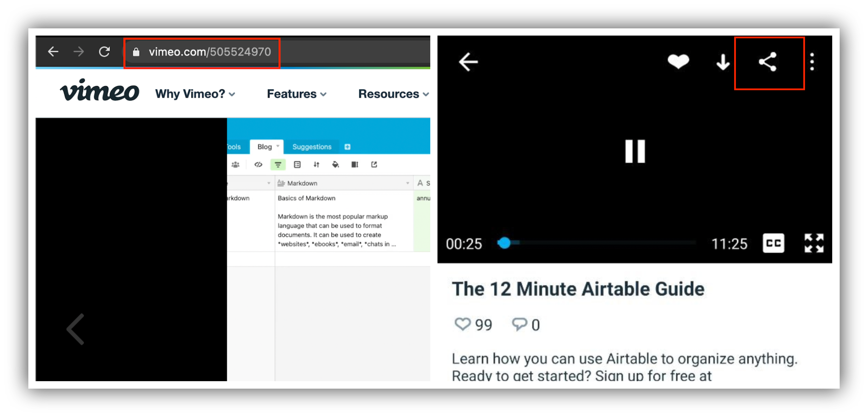
Task: Click the padlock icon in the address bar
Action: point(136,52)
